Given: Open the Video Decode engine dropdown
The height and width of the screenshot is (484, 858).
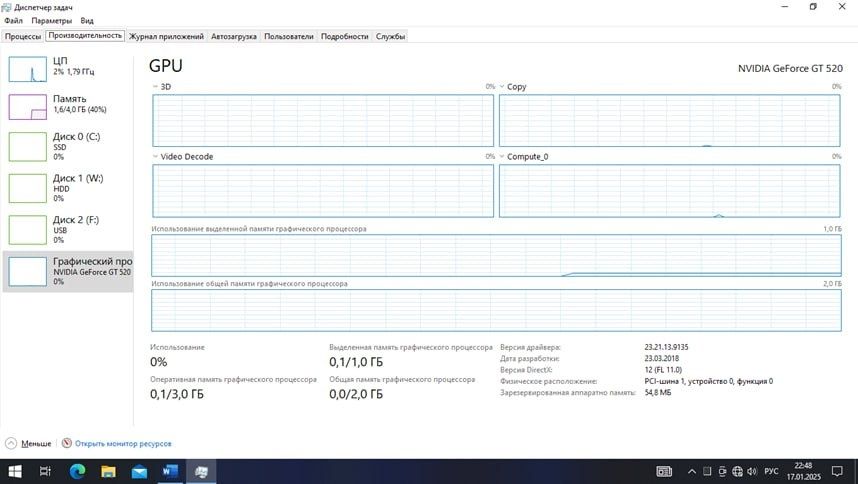Looking at the screenshot, I should point(155,156).
